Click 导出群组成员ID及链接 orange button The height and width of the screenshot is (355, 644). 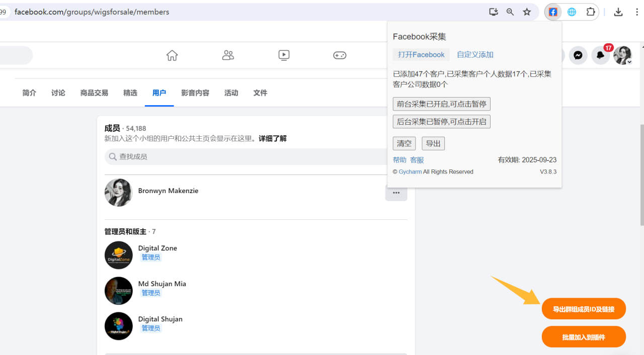[x=584, y=309]
